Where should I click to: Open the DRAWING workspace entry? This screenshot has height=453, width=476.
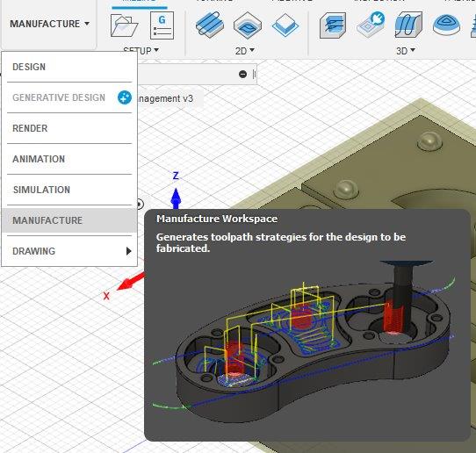pyautogui.click(x=69, y=251)
